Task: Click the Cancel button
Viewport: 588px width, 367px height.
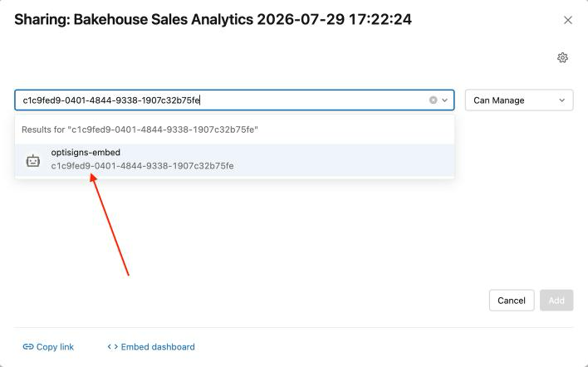Action: pos(512,301)
